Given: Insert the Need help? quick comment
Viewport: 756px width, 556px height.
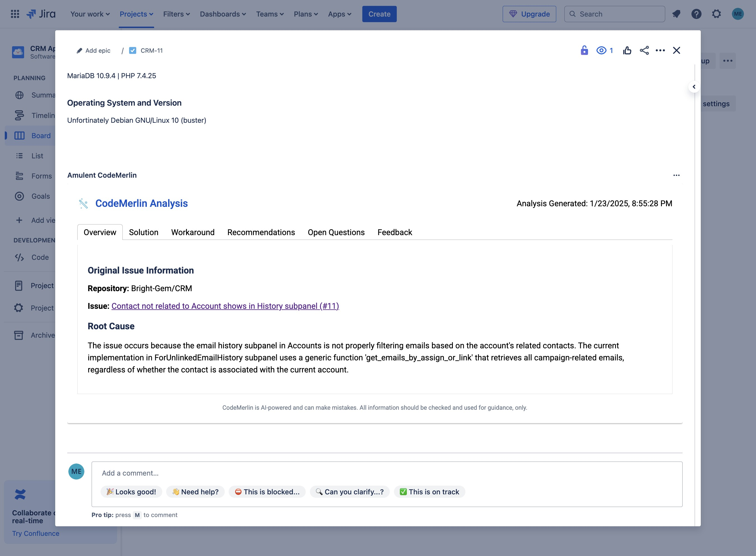Looking at the screenshot, I should tap(195, 492).
